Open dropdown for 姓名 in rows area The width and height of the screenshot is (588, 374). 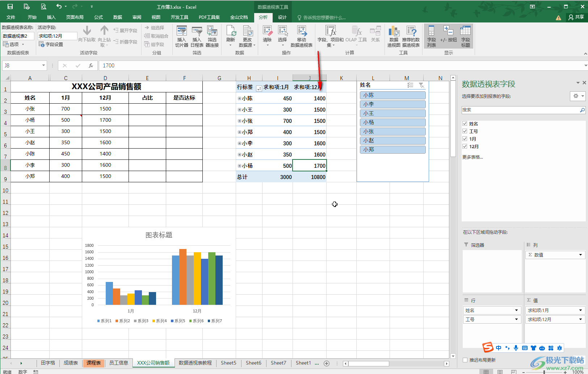pos(516,311)
